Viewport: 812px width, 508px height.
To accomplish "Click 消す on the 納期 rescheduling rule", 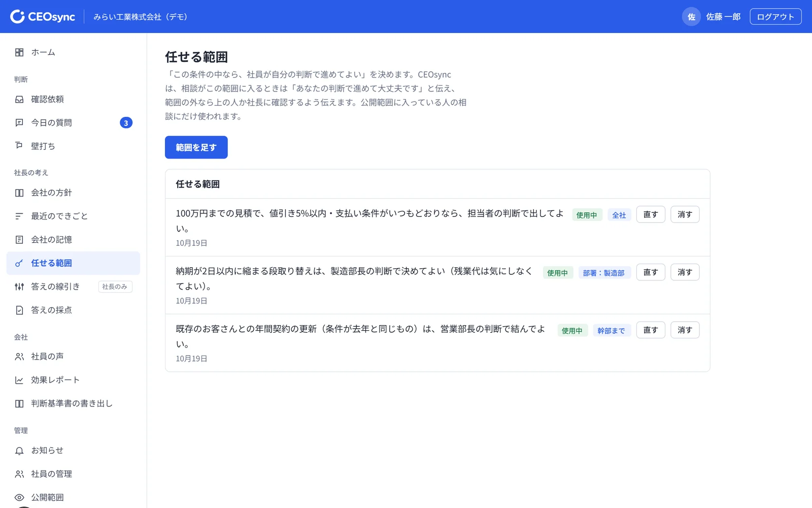I will (685, 272).
